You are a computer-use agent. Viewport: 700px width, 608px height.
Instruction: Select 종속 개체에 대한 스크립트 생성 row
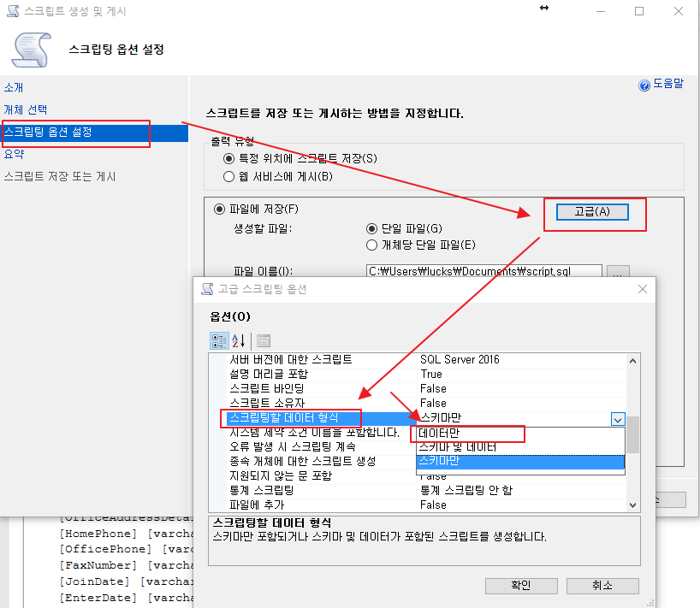point(322,461)
